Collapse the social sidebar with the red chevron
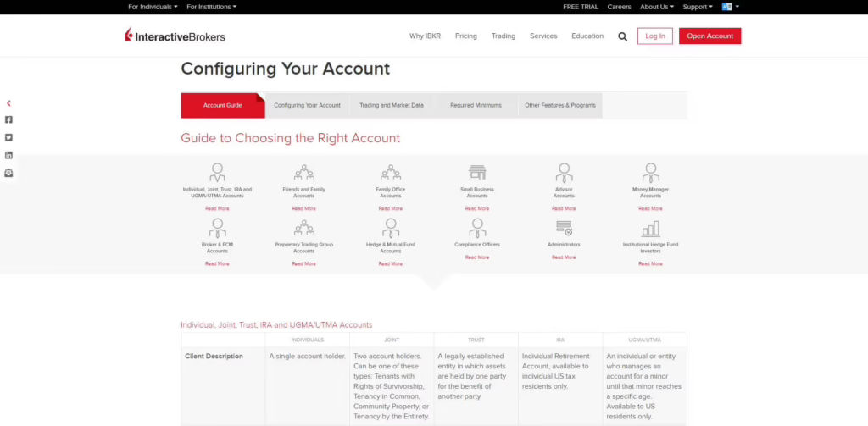868x426 pixels. tap(8, 103)
